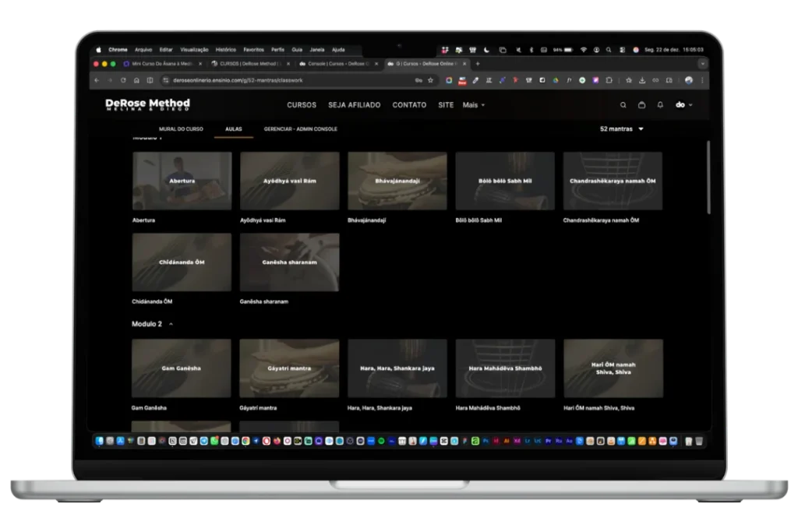Image resolution: width=798 pixels, height=532 pixels.
Task: Click Hara, Hara, Shankara jaya caption
Action: click(x=380, y=408)
